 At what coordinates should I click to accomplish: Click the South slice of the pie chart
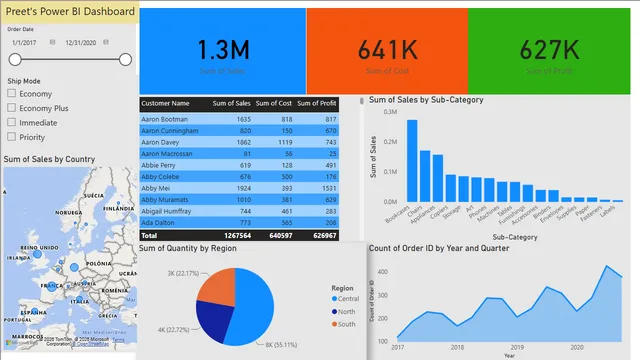click(218, 288)
